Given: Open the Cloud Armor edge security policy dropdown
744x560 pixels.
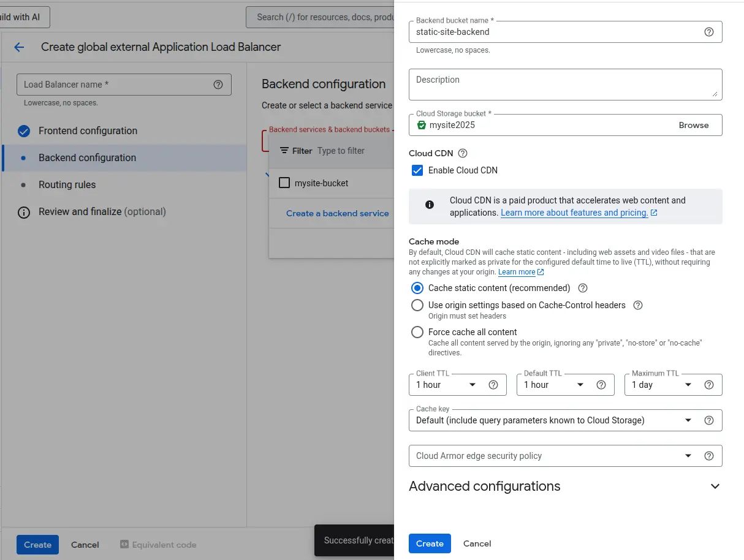Looking at the screenshot, I should click(688, 455).
